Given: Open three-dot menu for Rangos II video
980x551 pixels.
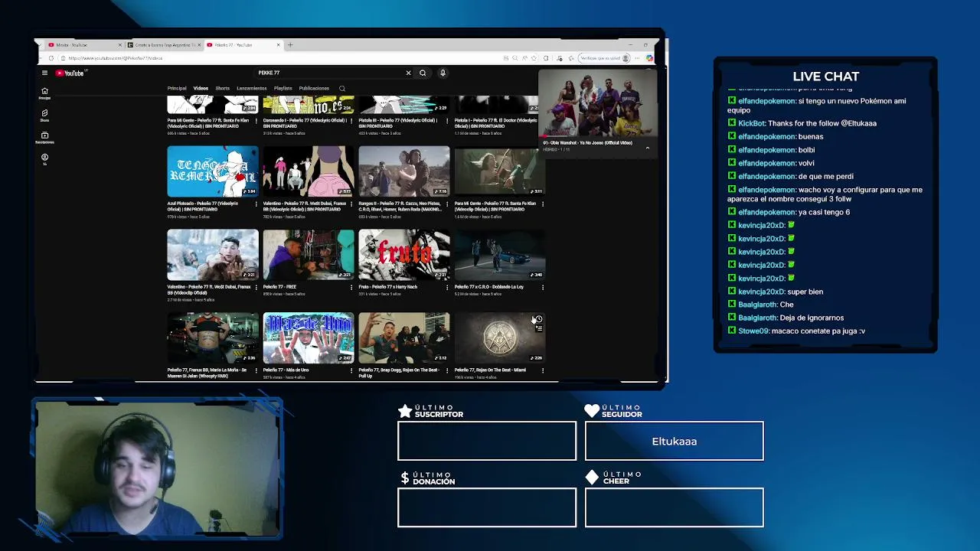Looking at the screenshot, I should click(447, 204).
